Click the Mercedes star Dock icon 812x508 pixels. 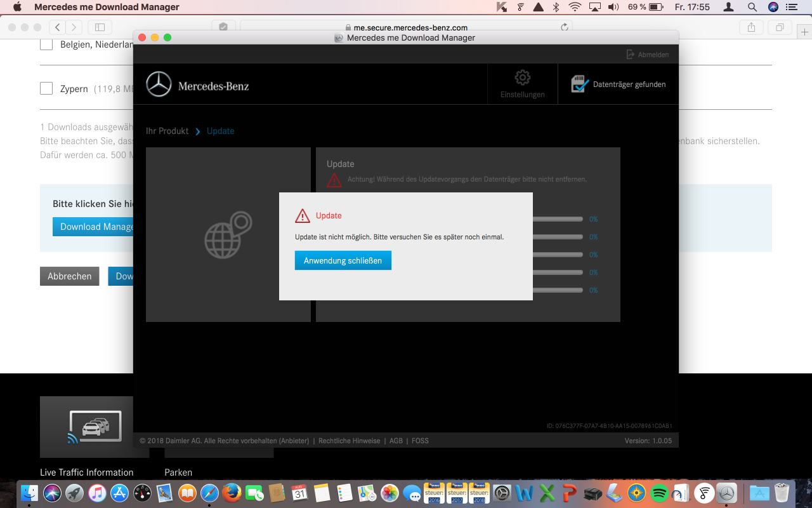pos(726,493)
